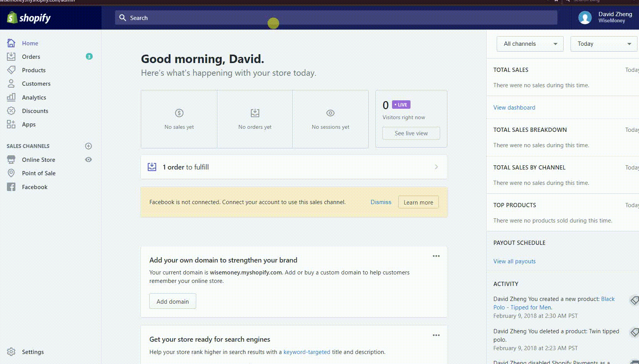Click the TOP PRODUCTS heading

[x=515, y=205]
